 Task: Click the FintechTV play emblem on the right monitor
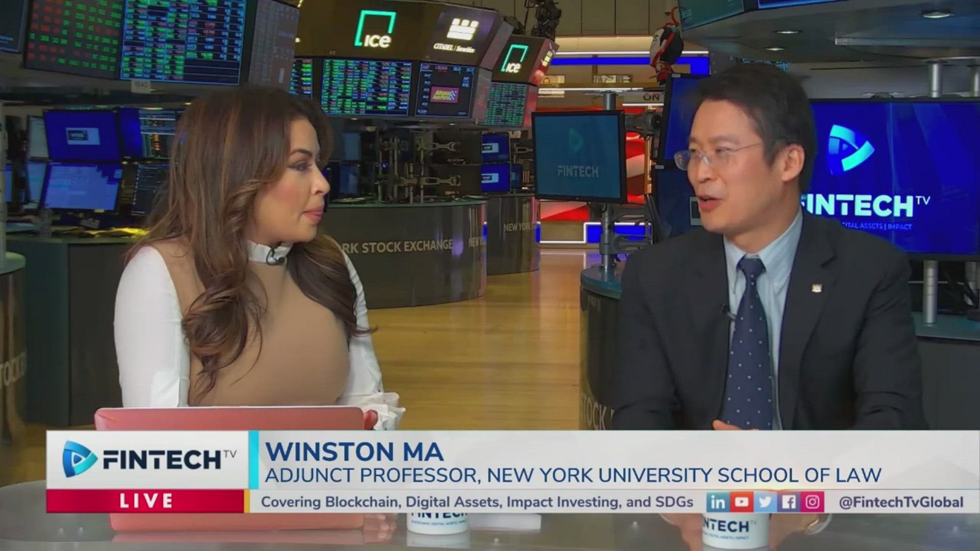[x=850, y=148]
